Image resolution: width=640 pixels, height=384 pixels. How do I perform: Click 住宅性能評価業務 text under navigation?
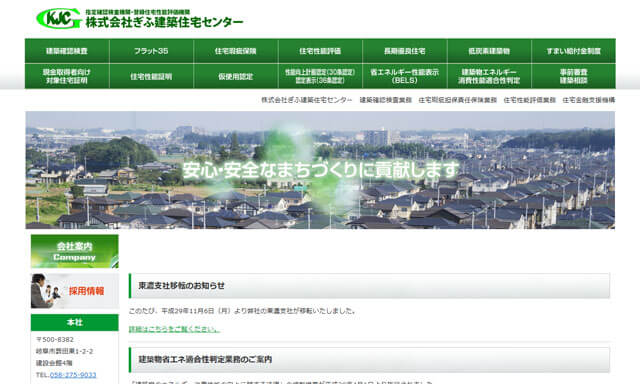click(x=529, y=100)
